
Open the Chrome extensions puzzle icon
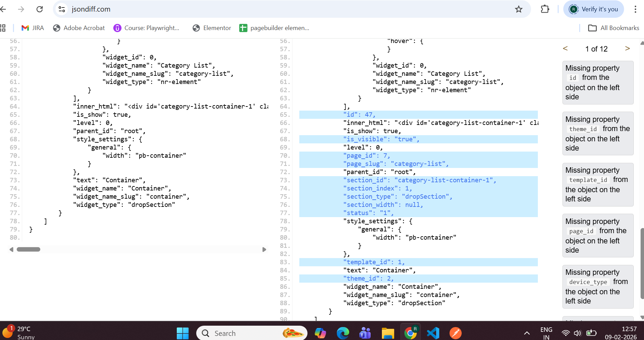click(545, 9)
